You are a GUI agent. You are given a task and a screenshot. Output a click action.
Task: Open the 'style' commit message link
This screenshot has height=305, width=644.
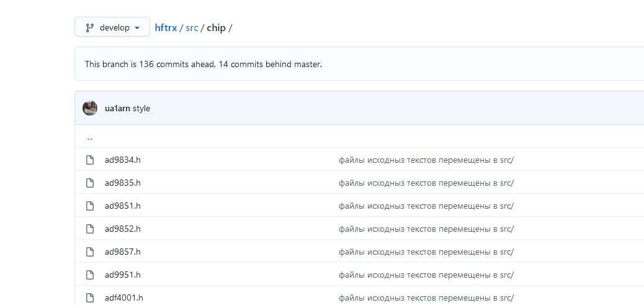coord(141,109)
